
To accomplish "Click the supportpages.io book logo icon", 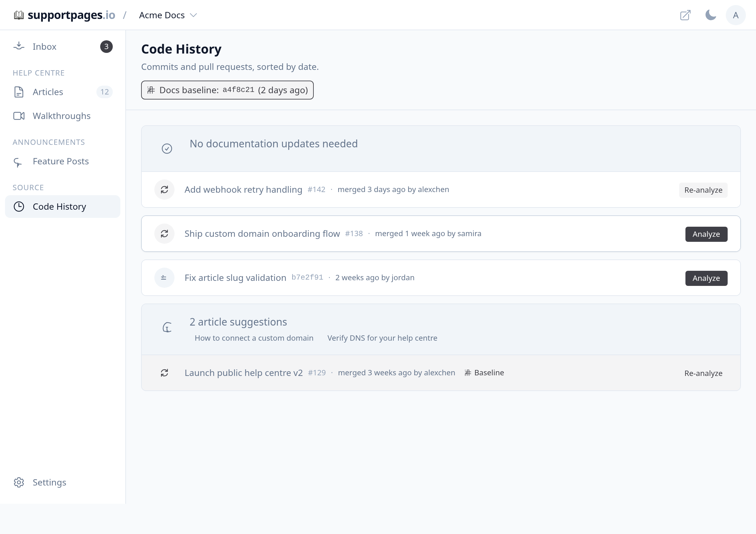I will (19, 15).
